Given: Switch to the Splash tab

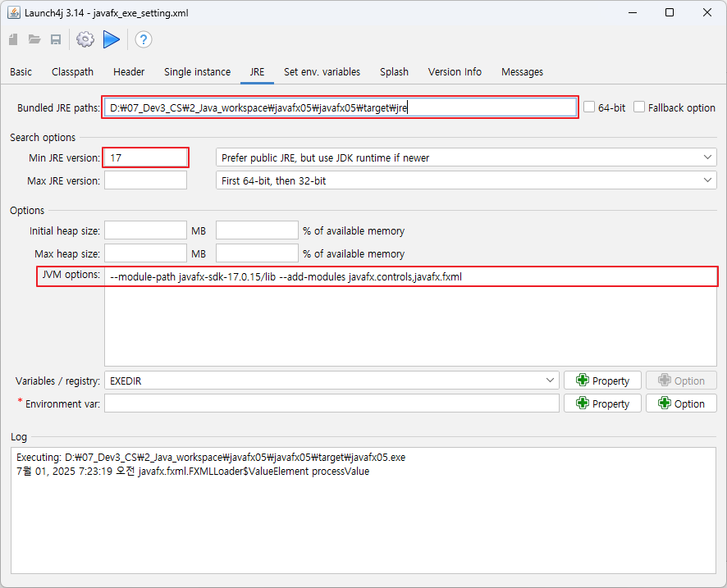Looking at the screenshot, I should 394,72.
